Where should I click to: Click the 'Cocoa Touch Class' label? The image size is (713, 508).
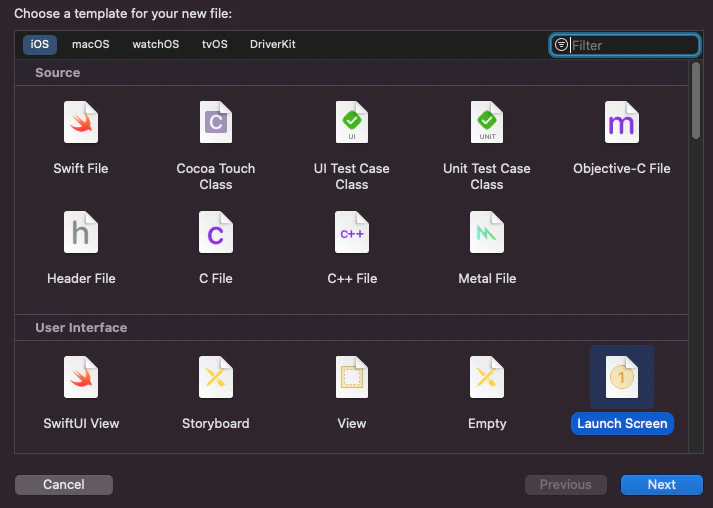coord(216,176)
